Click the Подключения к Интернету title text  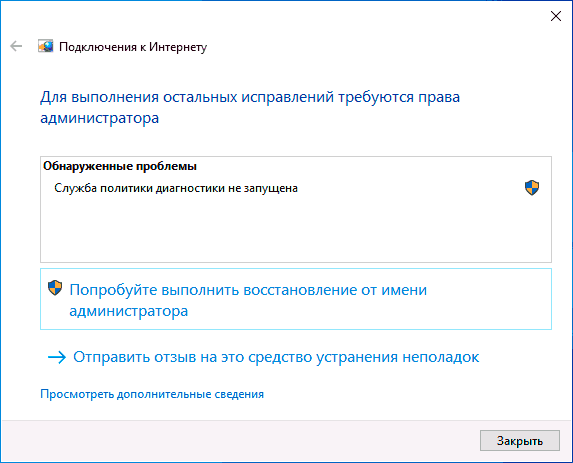click(133, 47)
